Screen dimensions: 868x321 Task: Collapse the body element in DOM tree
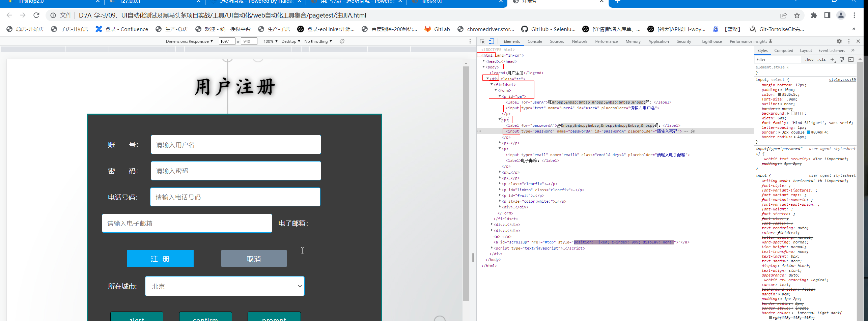[x=483, y=67]
